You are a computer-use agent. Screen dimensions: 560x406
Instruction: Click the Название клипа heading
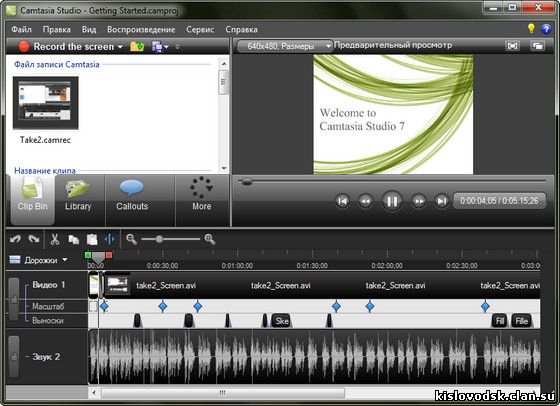(45, 170)
